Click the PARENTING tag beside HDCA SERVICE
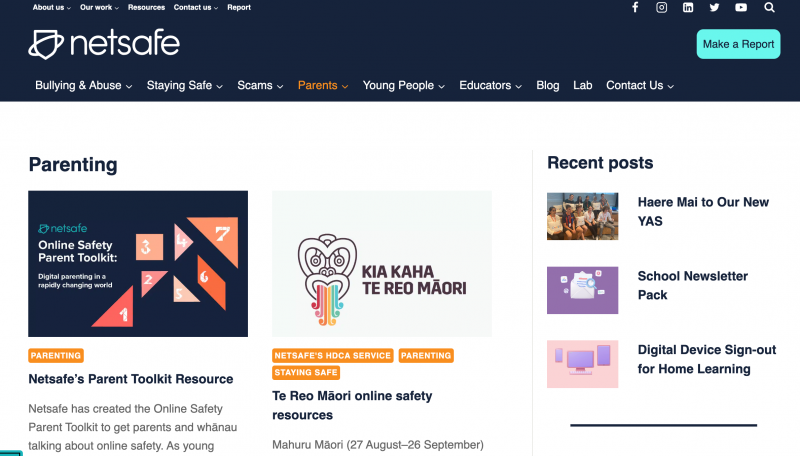This screenshot has height=456, width=800. point(426,356)
